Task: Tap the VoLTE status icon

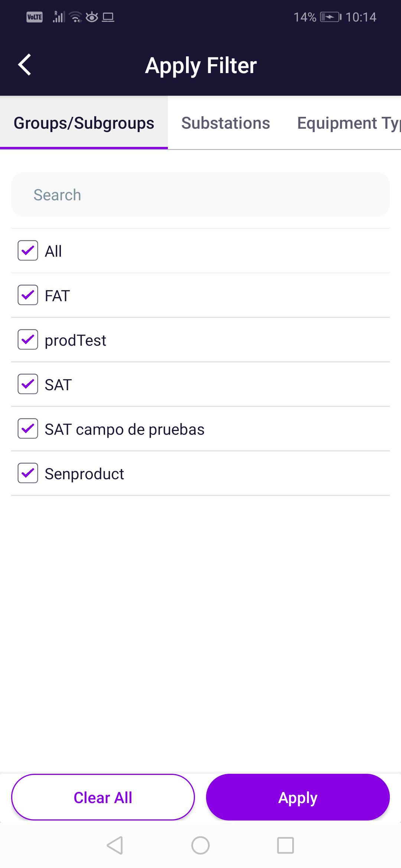Action: pos(35,17)
